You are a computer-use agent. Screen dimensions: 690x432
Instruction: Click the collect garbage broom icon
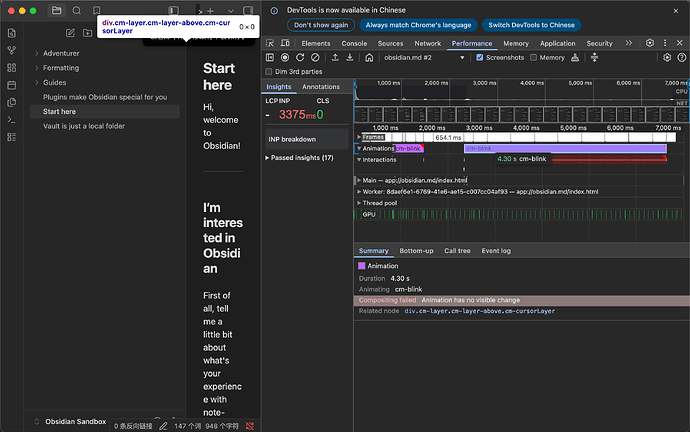pos(575,58)
